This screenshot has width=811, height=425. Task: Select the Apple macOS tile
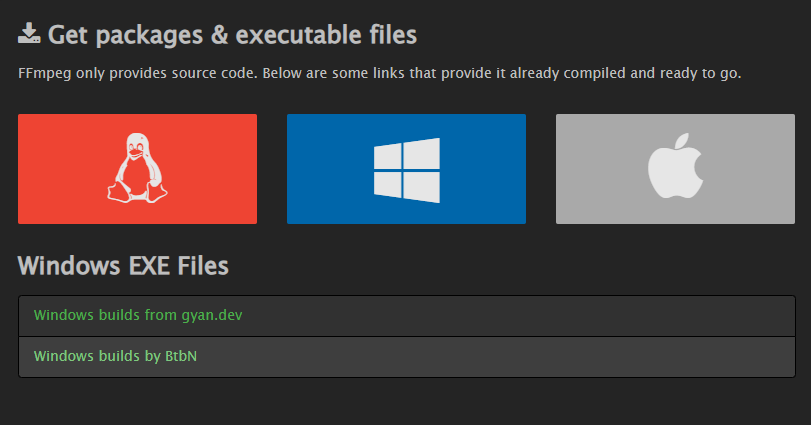point(675,169)
